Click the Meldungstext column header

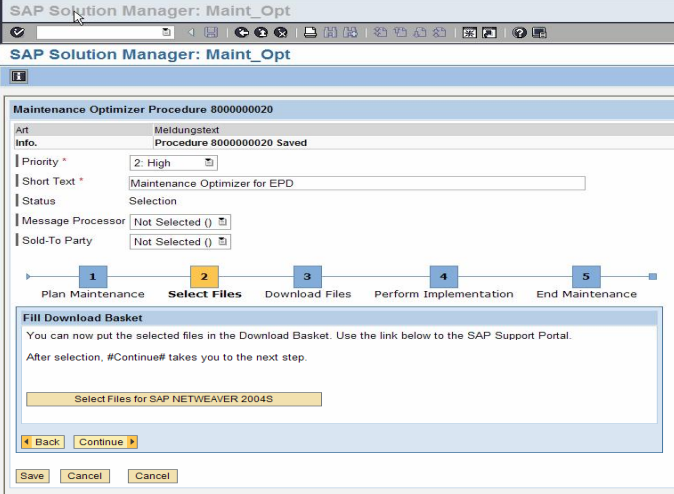pyautogui.click(x=187, y=130)
